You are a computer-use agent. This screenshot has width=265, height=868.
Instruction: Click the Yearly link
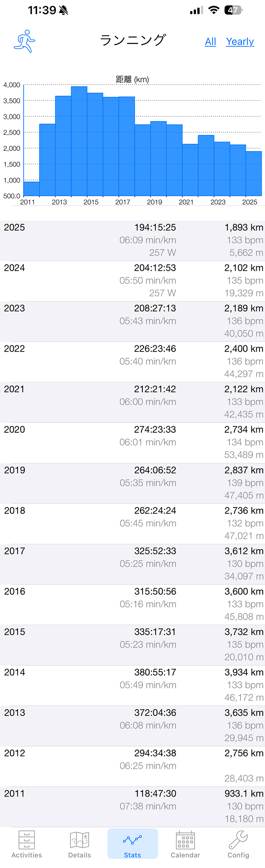click(x=240, y=42)
